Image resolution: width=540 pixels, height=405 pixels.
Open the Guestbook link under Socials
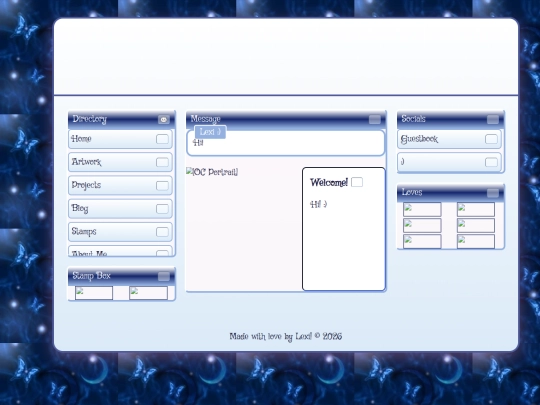(x=449, y=139)
